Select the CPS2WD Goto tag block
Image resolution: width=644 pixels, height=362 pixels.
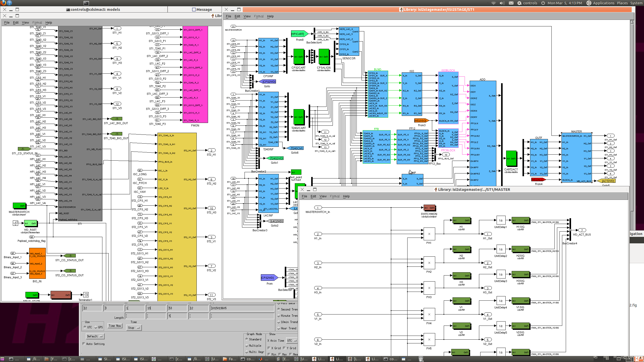(267, 82)
